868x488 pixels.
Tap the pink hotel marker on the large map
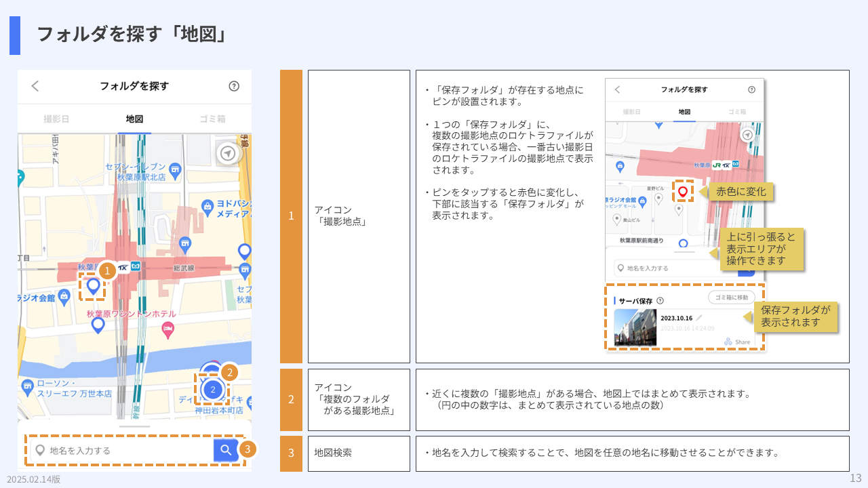[167, 329]
